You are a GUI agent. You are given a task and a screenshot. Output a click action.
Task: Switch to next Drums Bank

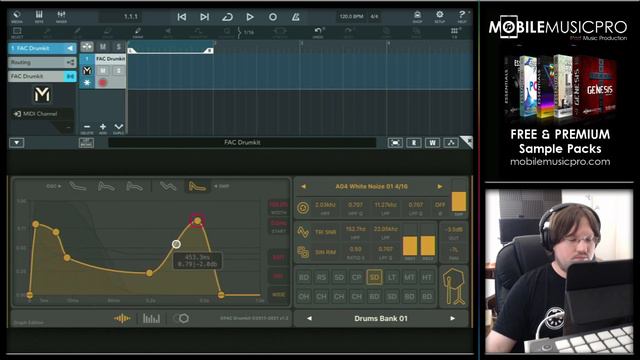(x=452, y=318)
